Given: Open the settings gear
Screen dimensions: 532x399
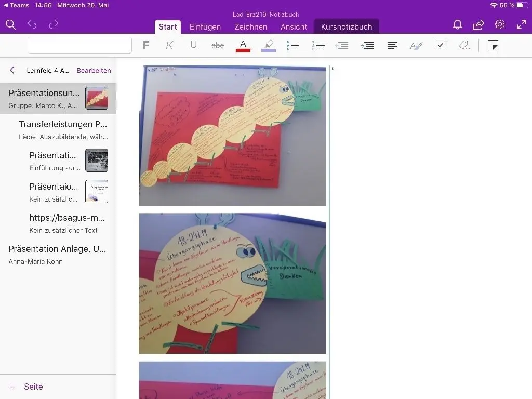Looking at the screenshot, I should click(500, 24).
